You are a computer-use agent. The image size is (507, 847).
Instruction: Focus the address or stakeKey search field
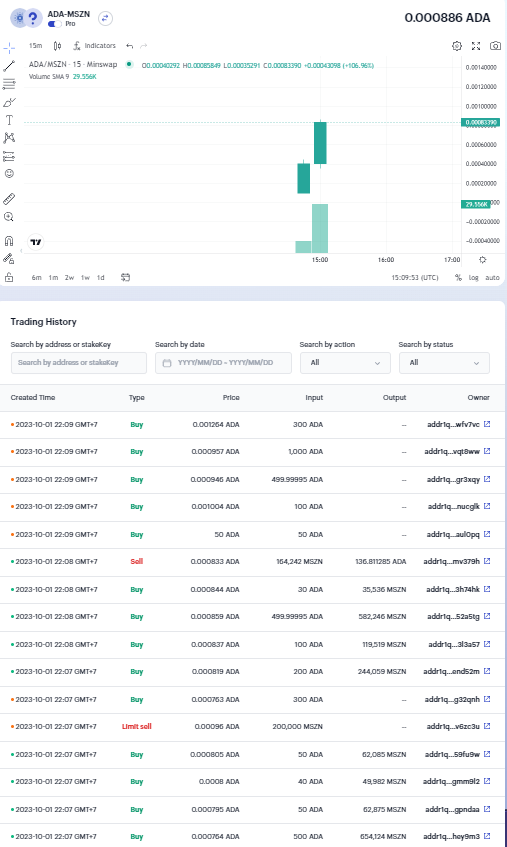pyautogui.click(x=79, y=363)
